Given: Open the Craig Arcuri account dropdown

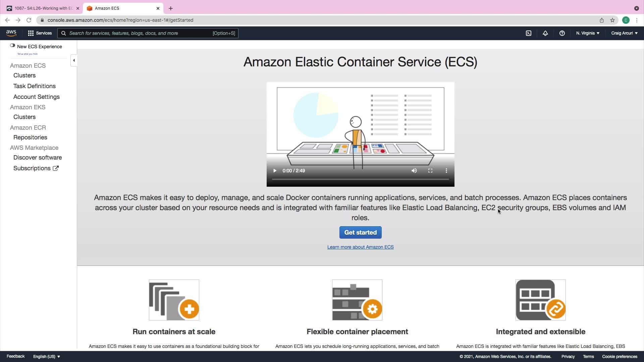Looking at the screenshot, I should click(x=624, y=33).
